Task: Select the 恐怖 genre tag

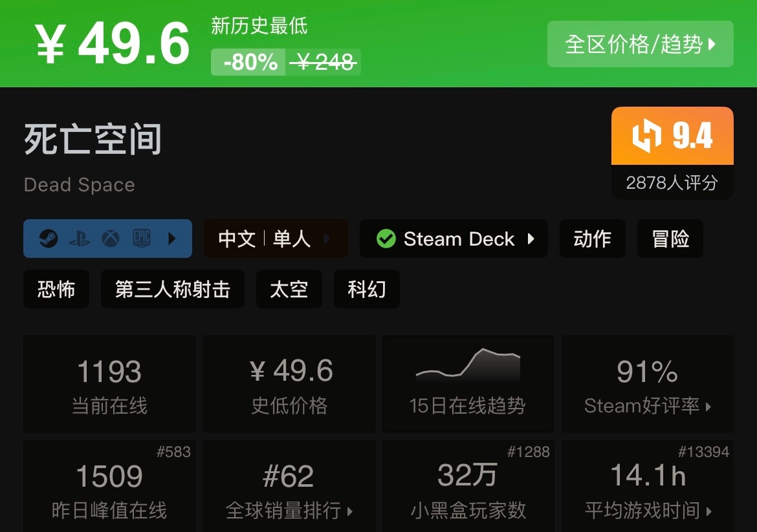Action: (x=56, y=289)
